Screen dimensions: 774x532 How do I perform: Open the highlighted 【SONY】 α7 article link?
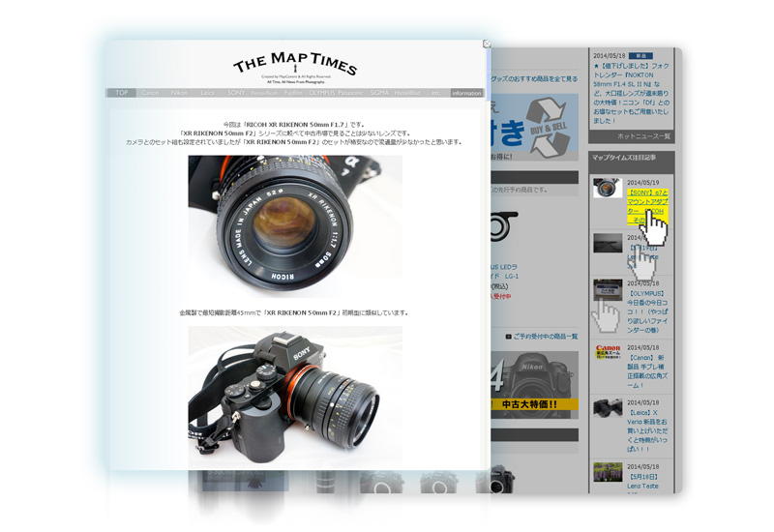coord(647,206)
